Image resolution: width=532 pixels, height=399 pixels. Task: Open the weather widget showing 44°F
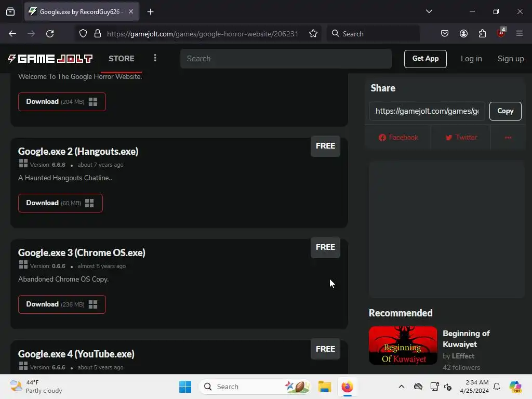pos(36,387)
